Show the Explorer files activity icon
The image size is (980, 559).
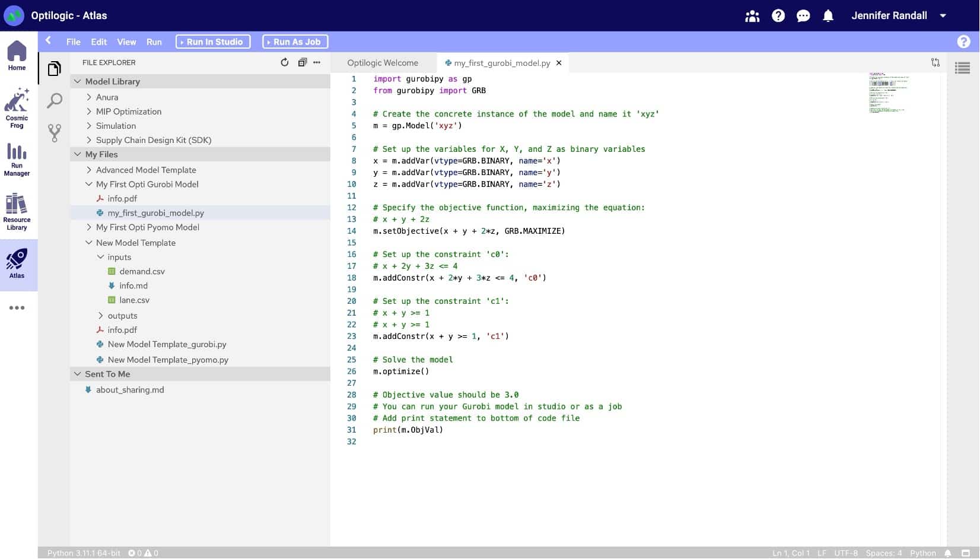pos(54,69)
